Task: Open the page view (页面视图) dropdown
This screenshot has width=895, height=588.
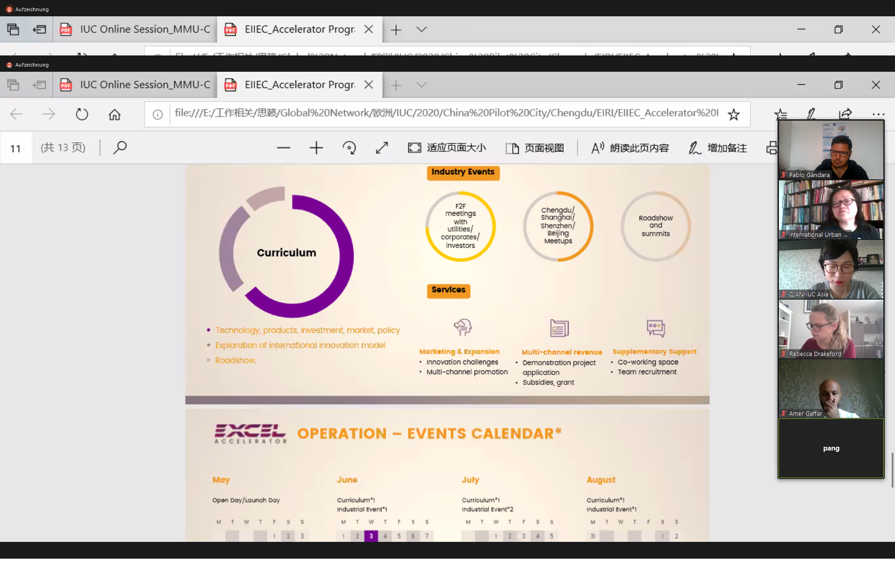Action: coord(535,148)
